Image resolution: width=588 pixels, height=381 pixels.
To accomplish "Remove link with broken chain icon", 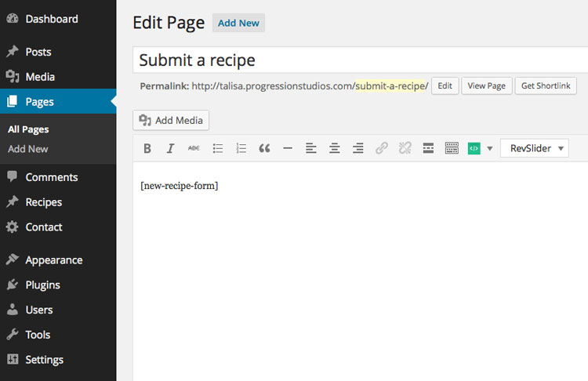I will [405, 148].
